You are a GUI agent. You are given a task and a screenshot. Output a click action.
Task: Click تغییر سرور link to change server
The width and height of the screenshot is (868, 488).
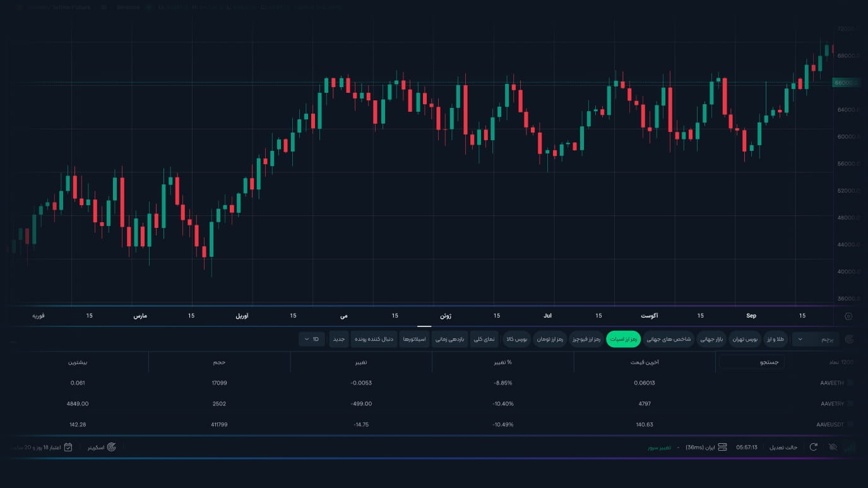click(659, 447)
